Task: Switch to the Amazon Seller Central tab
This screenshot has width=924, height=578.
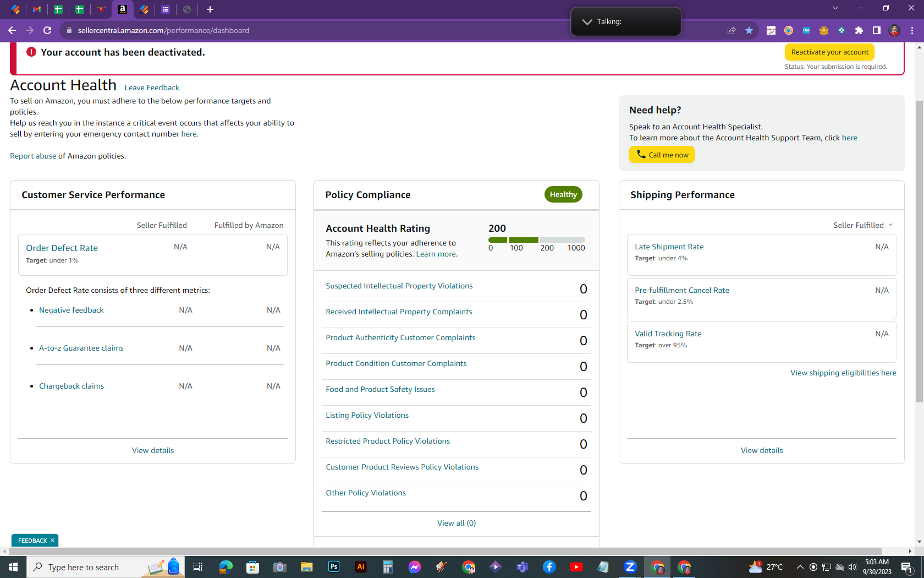Action: pos(123,9)
